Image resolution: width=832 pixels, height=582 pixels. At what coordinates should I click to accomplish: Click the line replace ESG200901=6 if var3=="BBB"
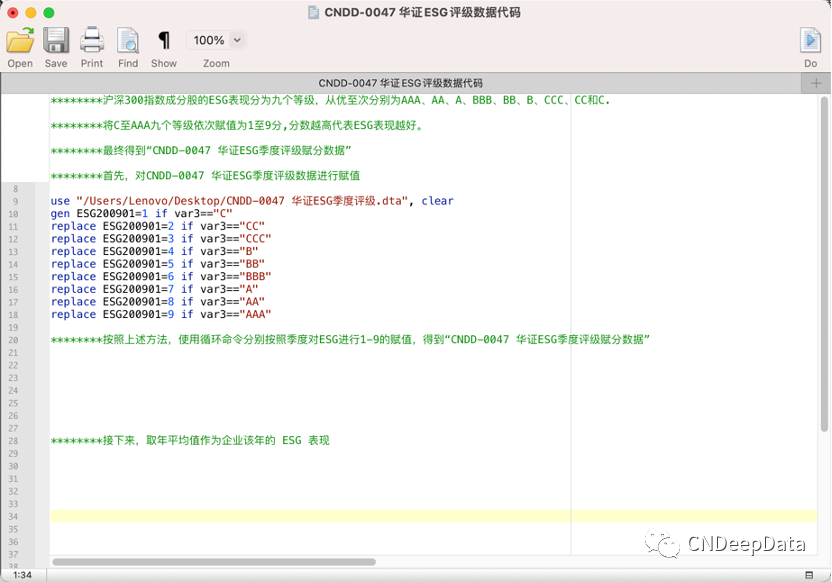[x=161, y=277]
